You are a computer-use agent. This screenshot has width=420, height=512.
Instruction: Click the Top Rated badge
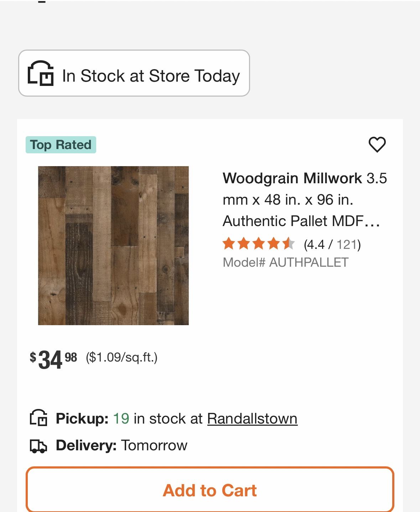click(61, 144)
